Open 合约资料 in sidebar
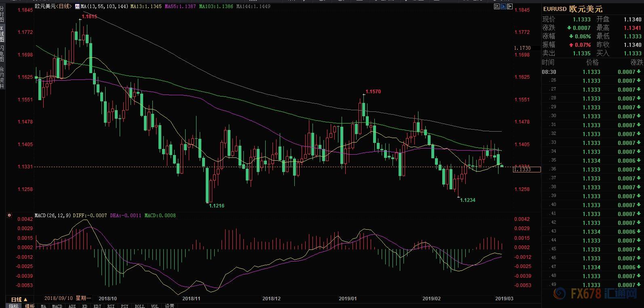This screenshot has height=308, width=644. (2, 78)
